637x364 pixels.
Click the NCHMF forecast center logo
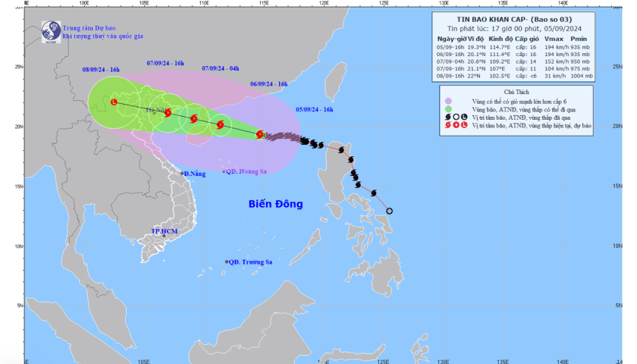coord(52,30)
